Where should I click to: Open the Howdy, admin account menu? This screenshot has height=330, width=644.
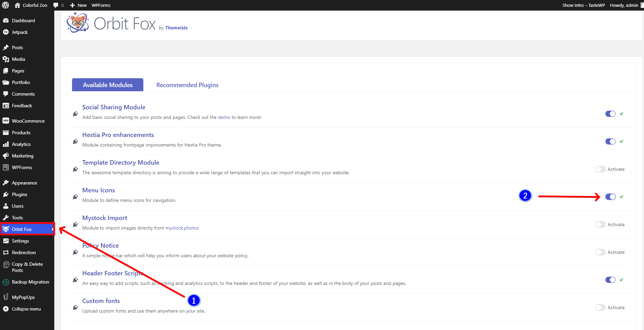tap(624, 5)
